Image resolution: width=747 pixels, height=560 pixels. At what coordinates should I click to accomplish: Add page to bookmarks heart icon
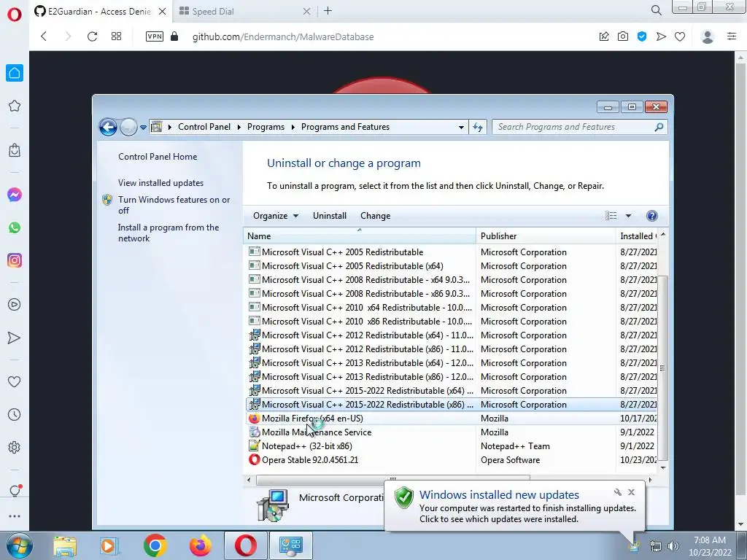[680, 36]
